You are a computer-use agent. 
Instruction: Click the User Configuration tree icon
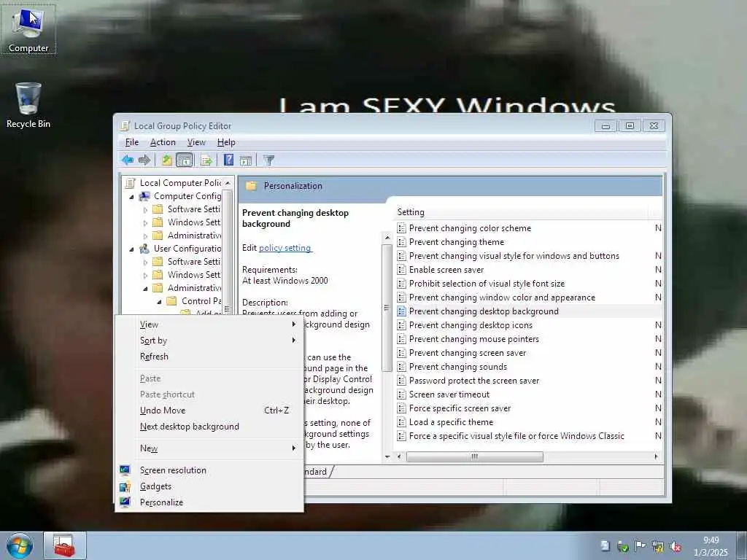pos(144,249)
